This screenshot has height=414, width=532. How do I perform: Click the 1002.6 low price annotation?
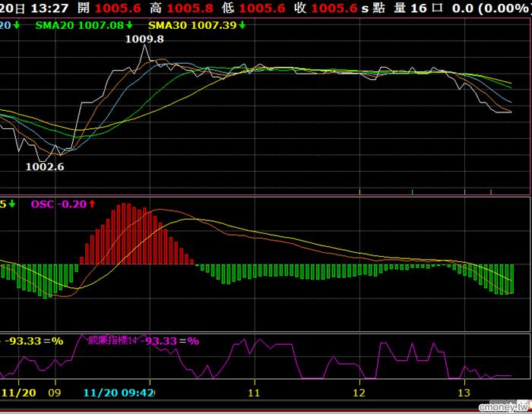click(45, 166)
